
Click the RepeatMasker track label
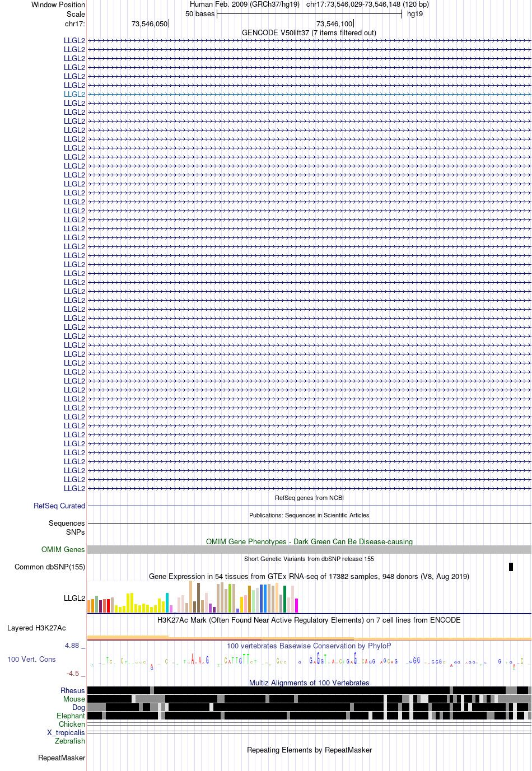click(62, 758)
